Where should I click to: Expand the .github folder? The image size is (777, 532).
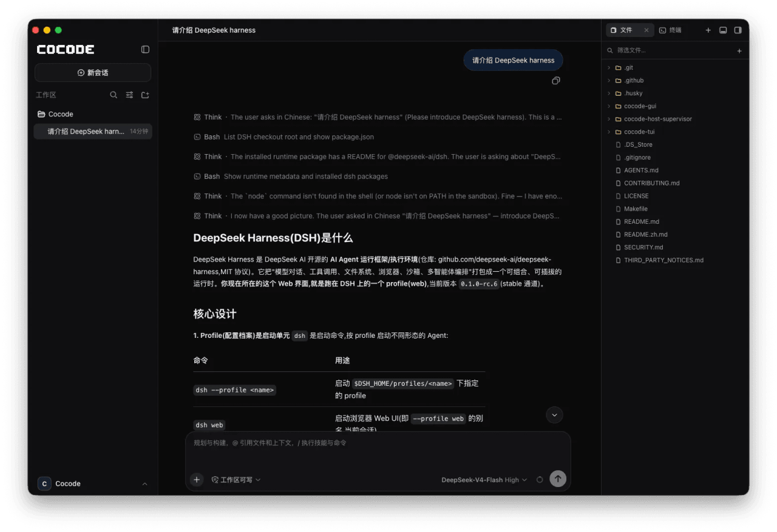[609, 80]
